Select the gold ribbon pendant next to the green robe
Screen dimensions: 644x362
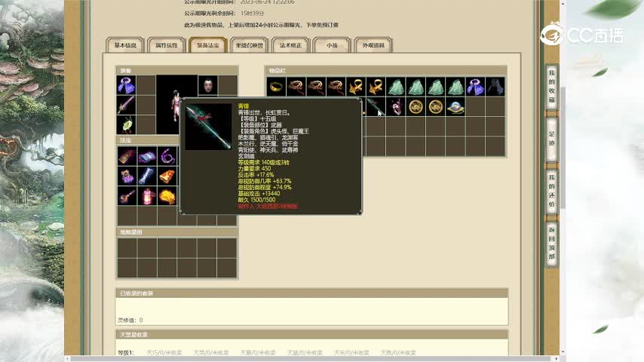click(x=376, y=87)
